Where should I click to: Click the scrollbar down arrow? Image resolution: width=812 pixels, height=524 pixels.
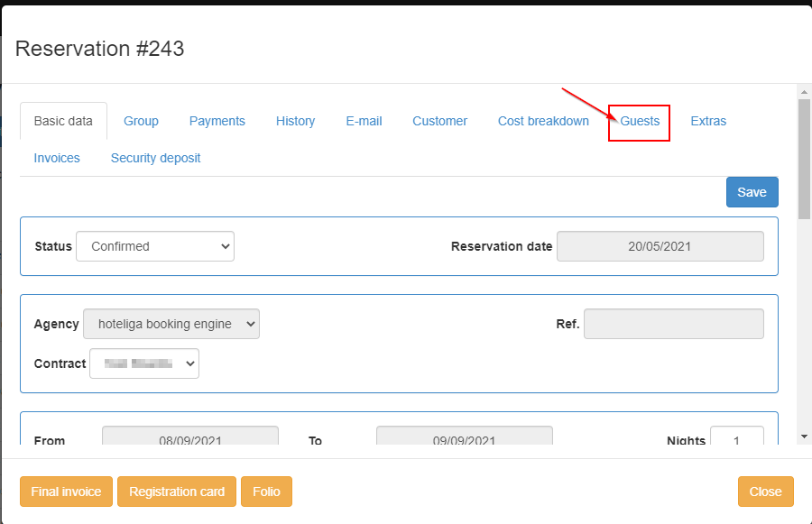803,437
